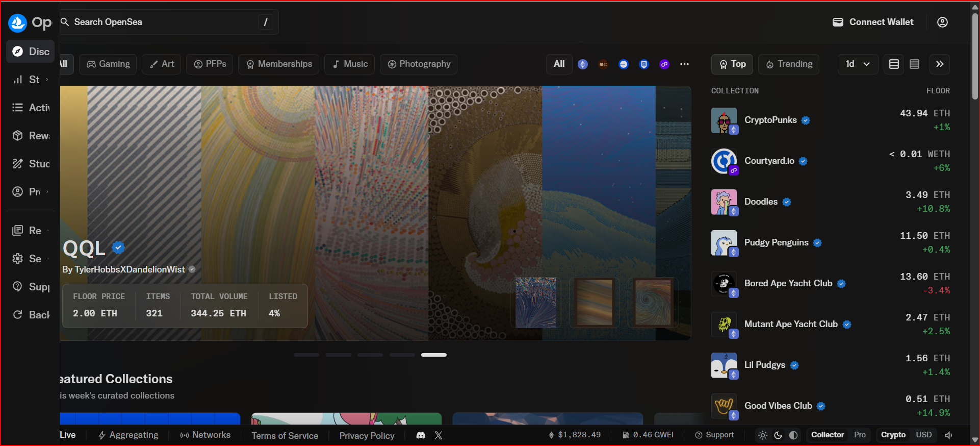Select the Trending collections toggle
The width and height of the screenshot is (980, 446).
pos(789,64)
